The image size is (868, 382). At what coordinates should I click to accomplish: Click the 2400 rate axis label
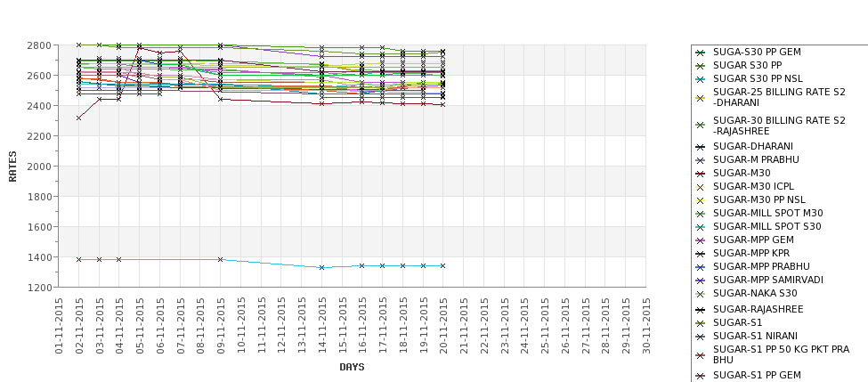pos(39,106)
